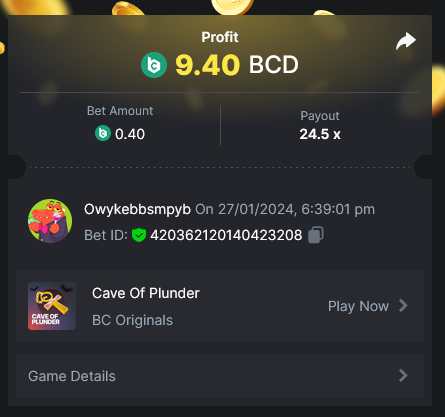445x417 pixels.
Task: Select the Bet ID number 420362120140423208
Action: click(x=226, y=235)
